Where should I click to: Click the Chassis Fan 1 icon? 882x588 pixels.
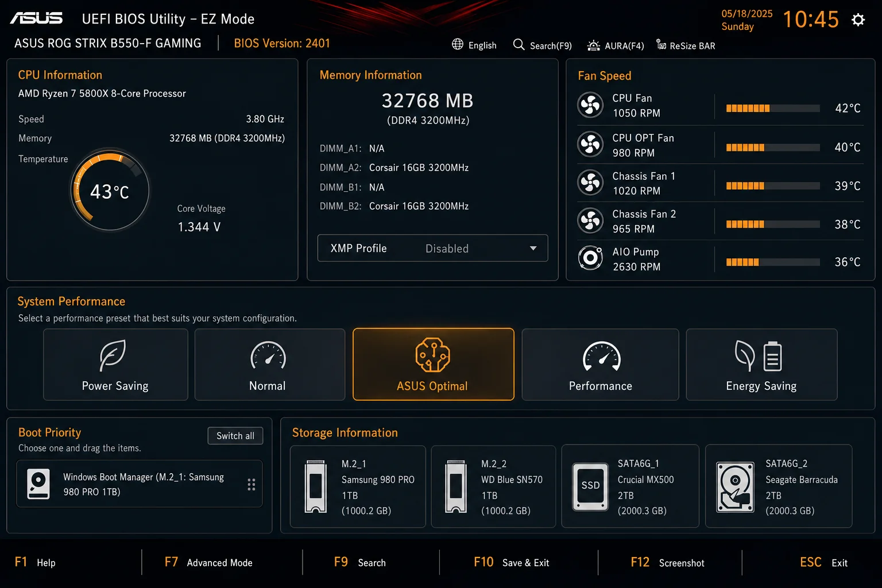click(x=590, y=183)
